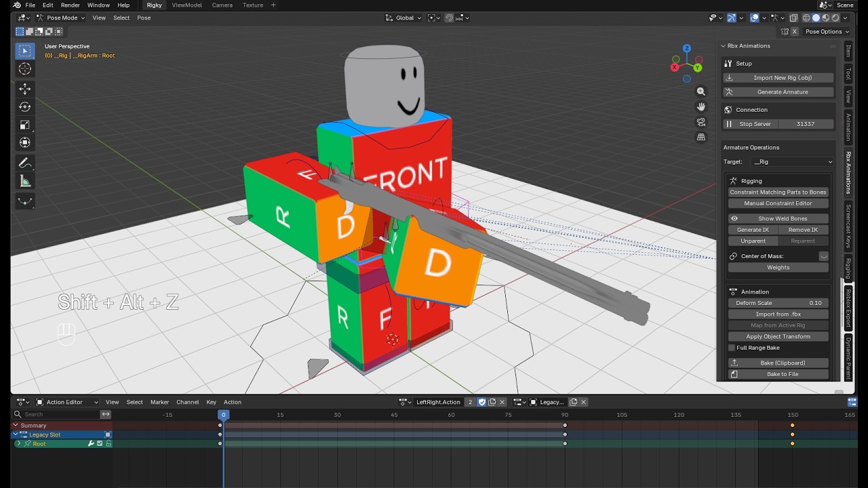Click the Generate IK button
The height and width of the screenshot is (488, 868).
[753, 230]
